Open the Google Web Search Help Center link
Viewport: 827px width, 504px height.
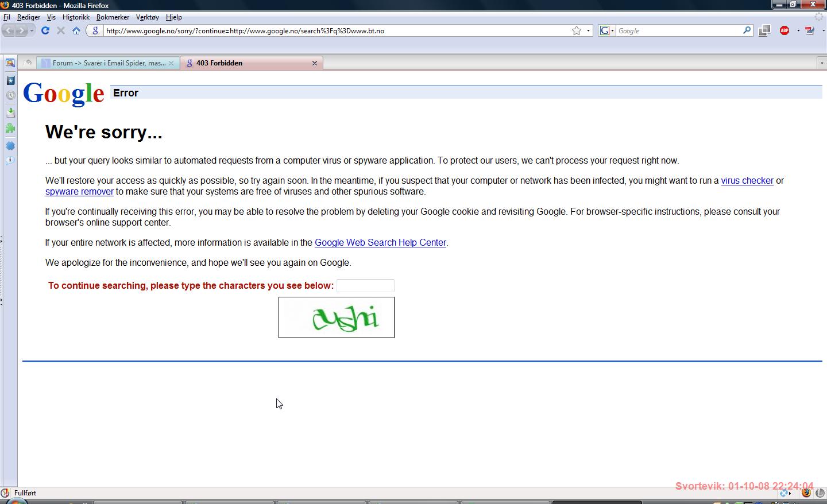[x=380, y=242]
